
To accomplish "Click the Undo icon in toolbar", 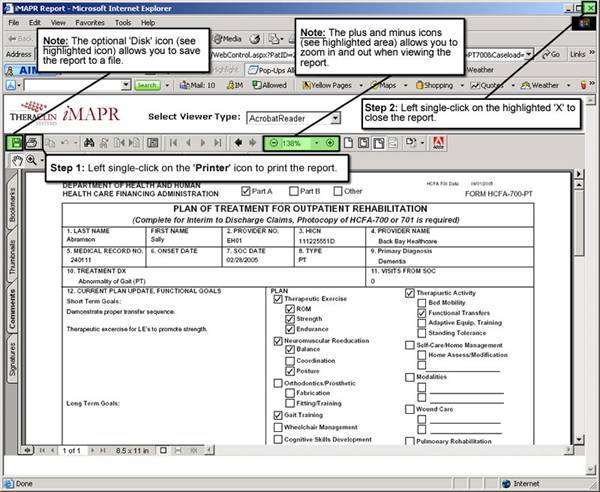I will point(65,143).
